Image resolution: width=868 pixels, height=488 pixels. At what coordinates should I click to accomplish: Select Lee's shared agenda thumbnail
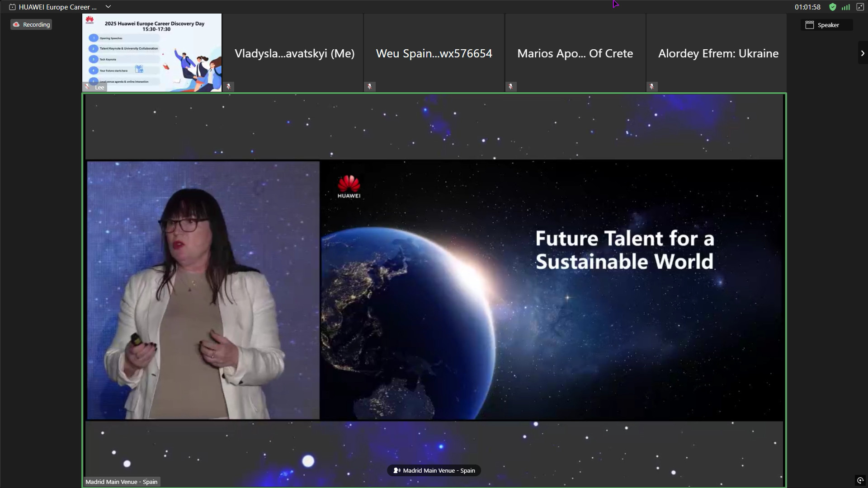152,52
